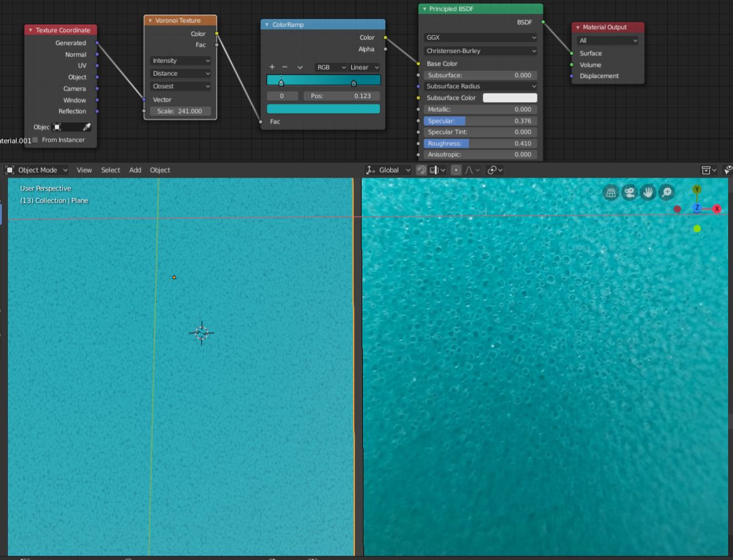
Task: Click the blue Z axis on navigation gizmo
Action: point(697,208)
